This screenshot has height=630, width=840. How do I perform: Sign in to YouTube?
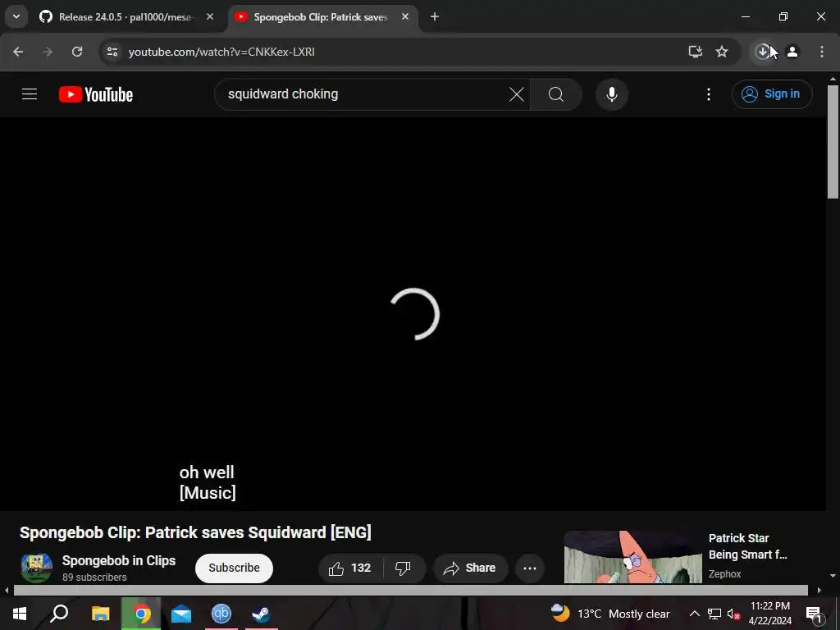pyautogui.click(x=772, y=94)
